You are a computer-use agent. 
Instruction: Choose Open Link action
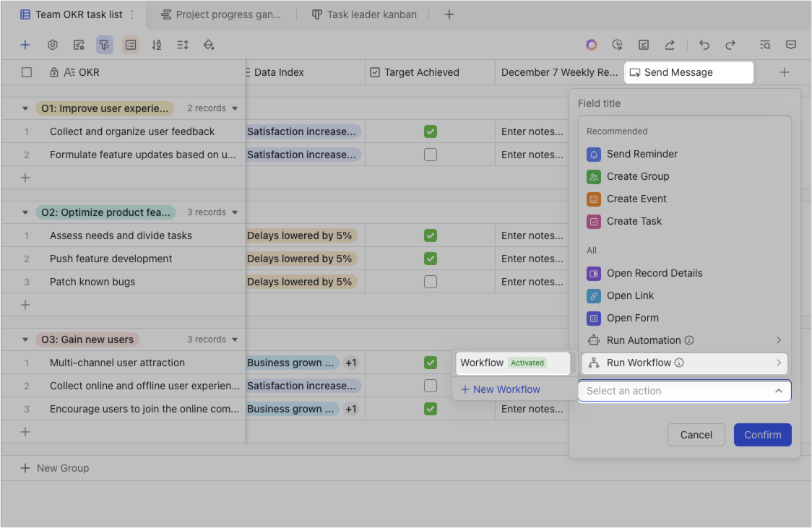(x=684, y=295)
